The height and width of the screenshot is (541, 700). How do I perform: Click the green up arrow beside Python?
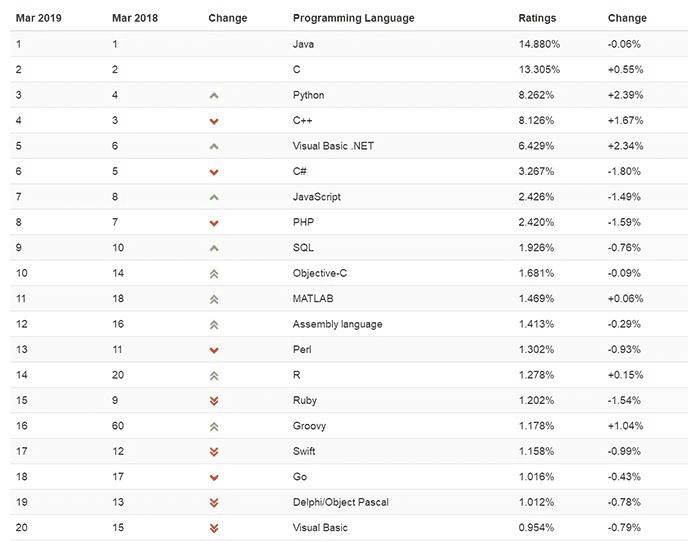213,96
